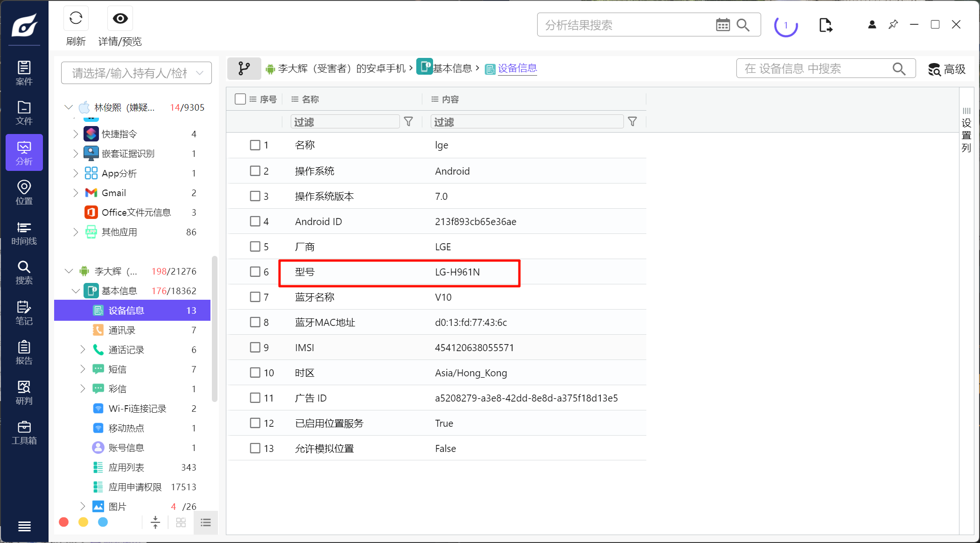Click the branch tree icon near breadcrumb
Image resolution: width=980 pixels, height=543 pixels.
pyautogui.click(x=244, y=69)
